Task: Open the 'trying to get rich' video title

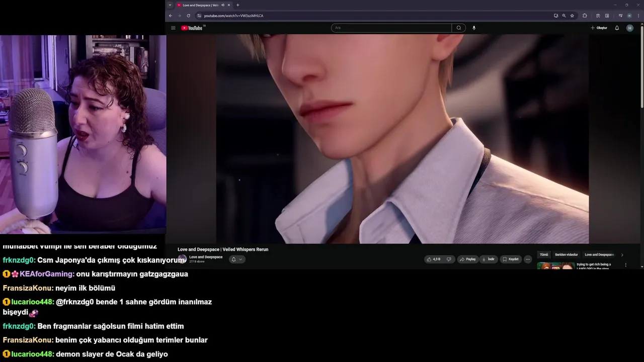Action: coord(594,266)
